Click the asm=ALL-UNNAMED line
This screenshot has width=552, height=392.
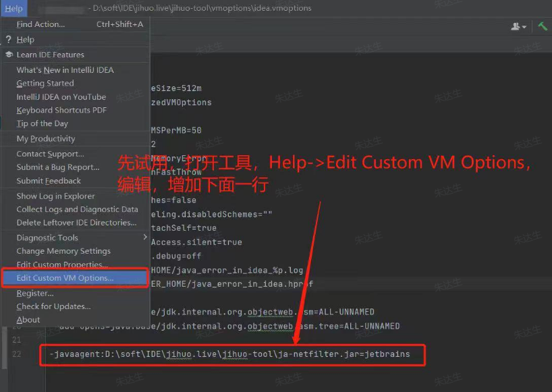(263, 312)
